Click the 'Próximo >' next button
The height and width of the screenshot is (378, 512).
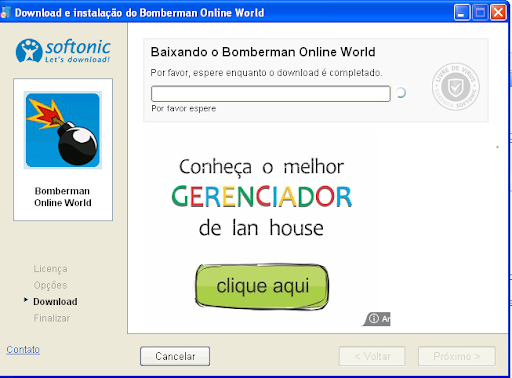457,356
